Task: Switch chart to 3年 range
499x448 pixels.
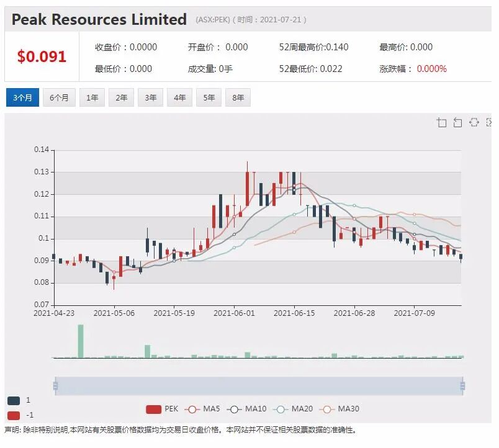Action: coord(151,97)
